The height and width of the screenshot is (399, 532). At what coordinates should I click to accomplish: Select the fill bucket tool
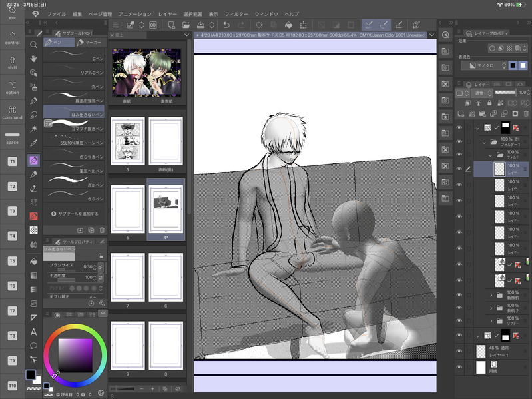pyautogui.click(x=33, y=262)
